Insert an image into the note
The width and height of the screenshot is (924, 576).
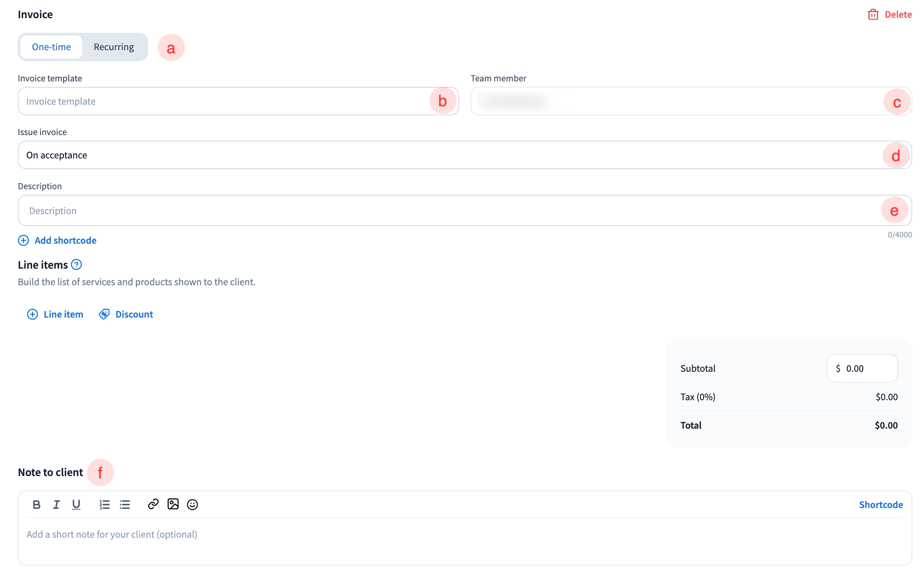(x=173, y=504)
